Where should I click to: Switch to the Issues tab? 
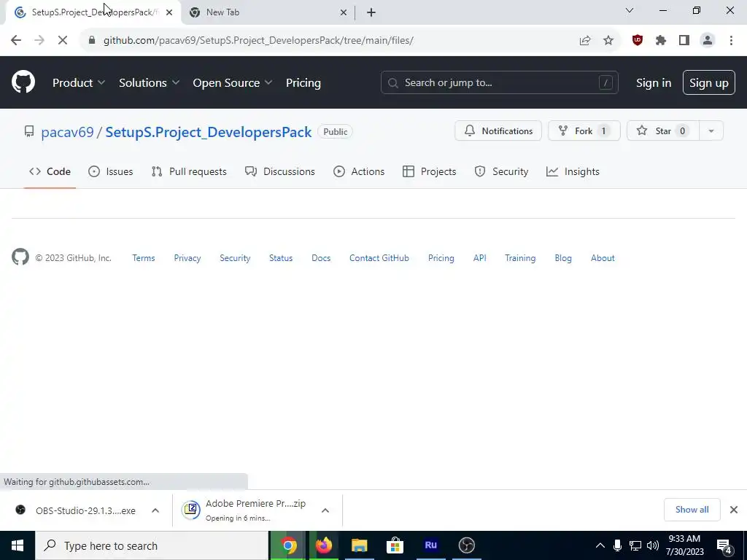coord(111,171)
